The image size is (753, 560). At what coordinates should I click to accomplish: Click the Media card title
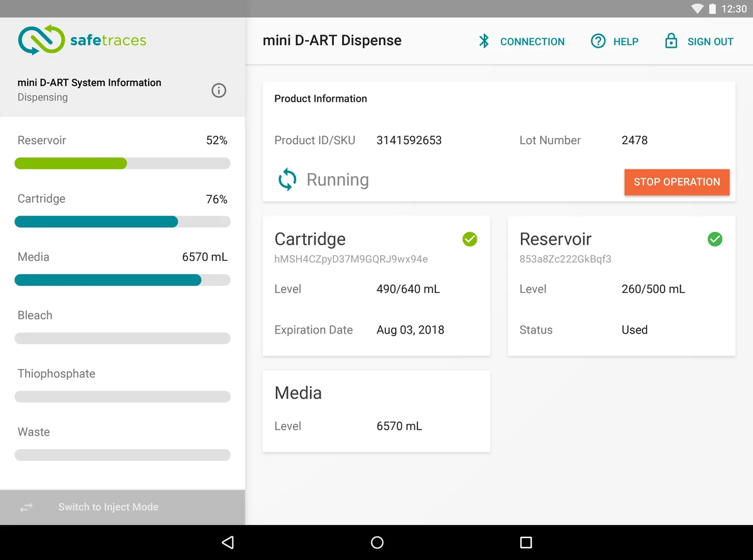[298, 393]
